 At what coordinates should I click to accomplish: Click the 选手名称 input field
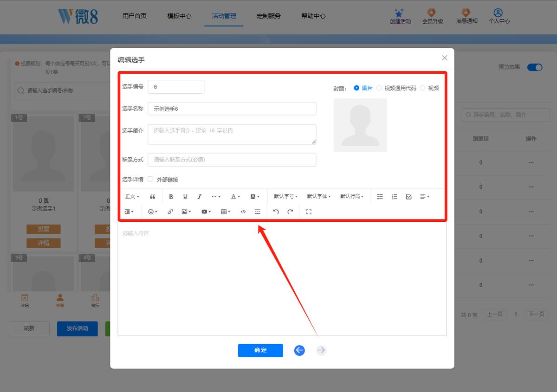232,109
